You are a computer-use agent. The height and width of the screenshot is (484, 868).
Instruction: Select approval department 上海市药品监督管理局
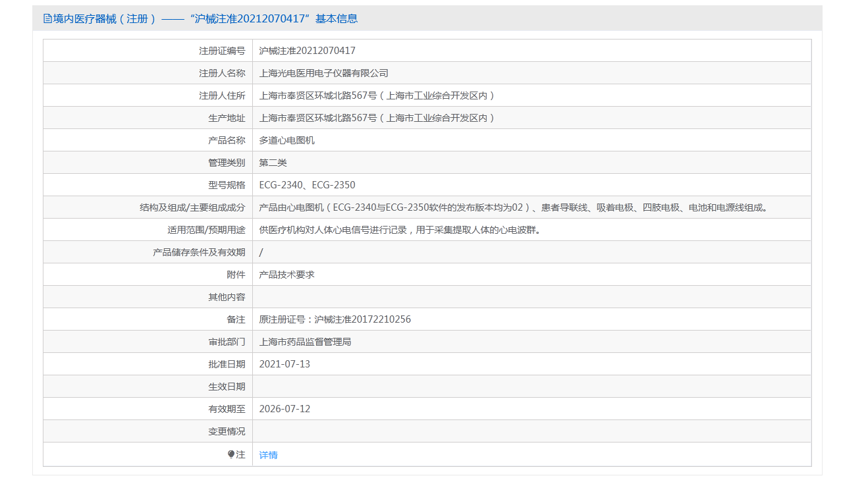coord(306,342)
